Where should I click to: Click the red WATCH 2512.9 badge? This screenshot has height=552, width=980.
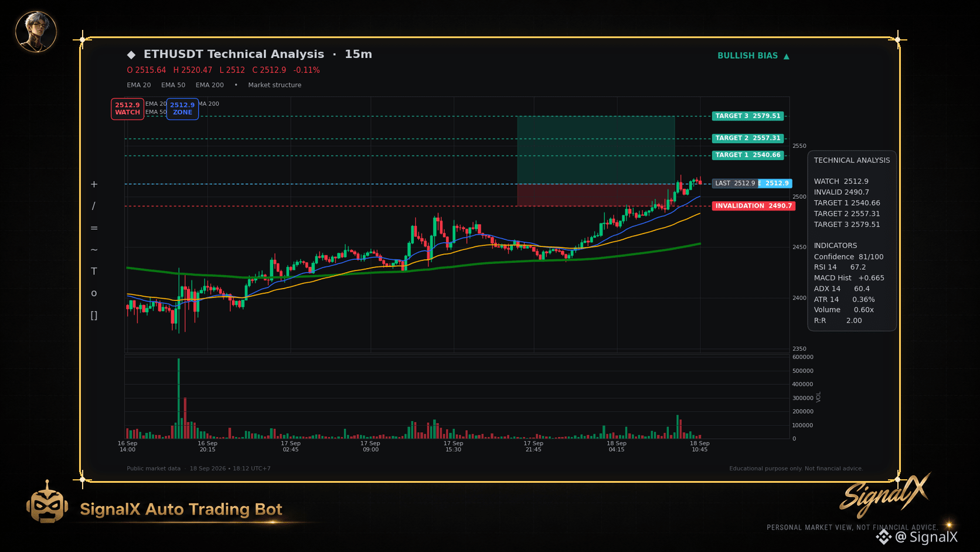coord(127,109)
